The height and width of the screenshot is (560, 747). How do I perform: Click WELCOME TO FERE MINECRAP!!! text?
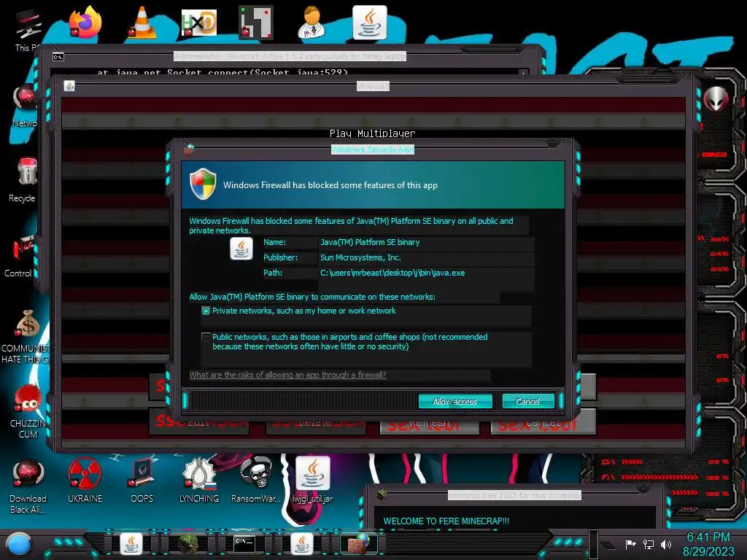pos(446,521)
